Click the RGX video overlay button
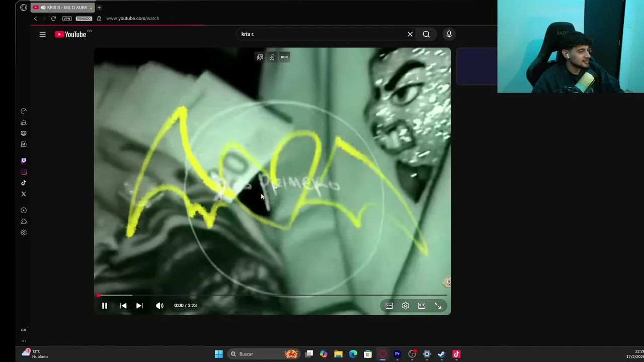Image resolution: width=644 pixels, height=362 pixels. [x=284, y=57]
